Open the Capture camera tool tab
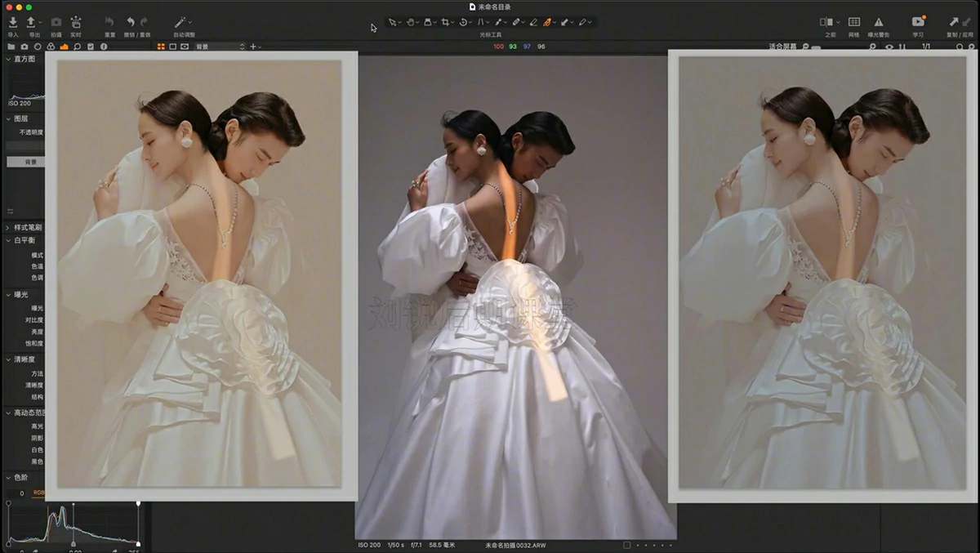This screenshot has height=553, width=980. point(24,47)
